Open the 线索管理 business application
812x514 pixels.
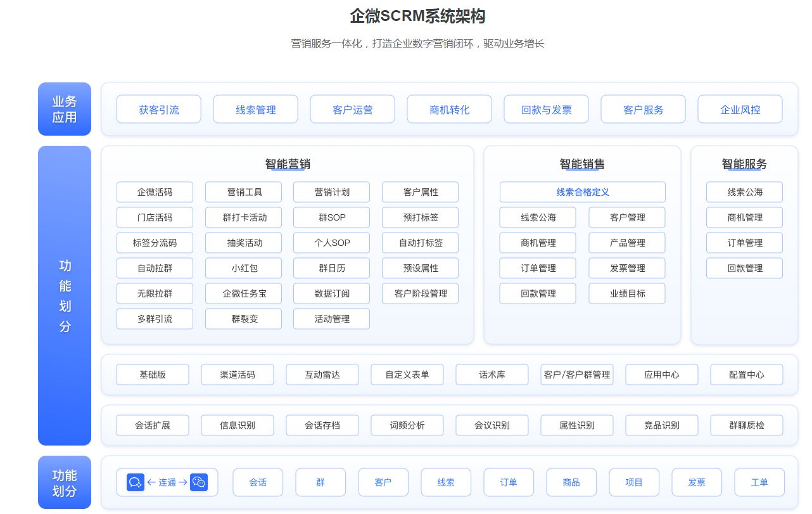(255, 109)
